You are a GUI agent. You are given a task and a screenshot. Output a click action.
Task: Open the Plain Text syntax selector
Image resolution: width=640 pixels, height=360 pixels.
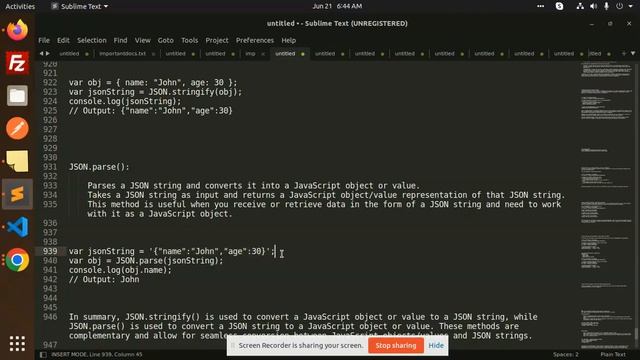613,354
